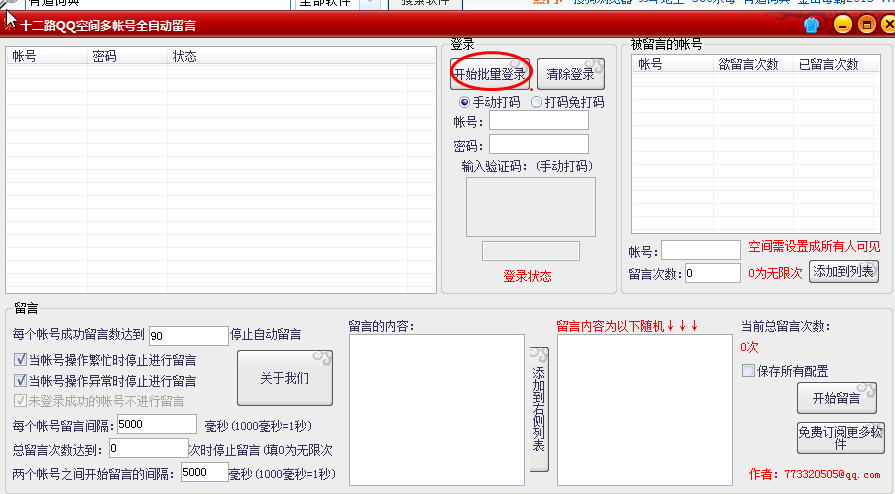This screenshot has width=895, height=494.
Task: Click inside the 留言的内容 text area
Action: (437, 409)
